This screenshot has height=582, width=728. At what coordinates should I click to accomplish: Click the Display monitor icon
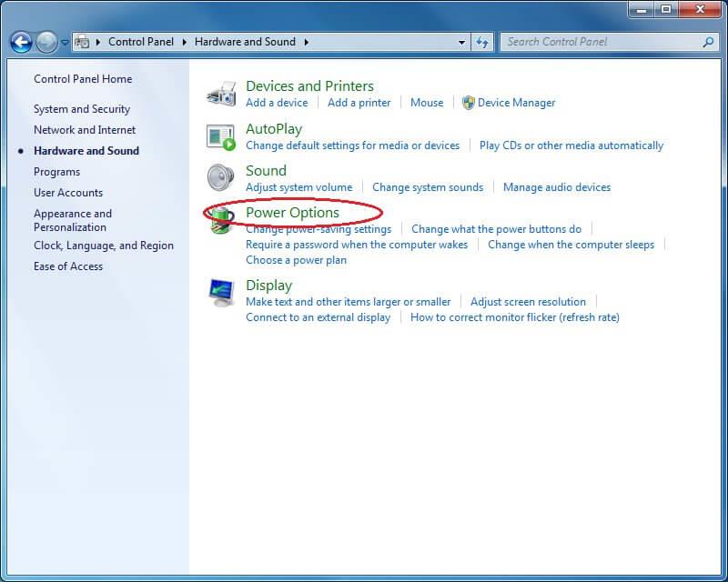point(221,293)
